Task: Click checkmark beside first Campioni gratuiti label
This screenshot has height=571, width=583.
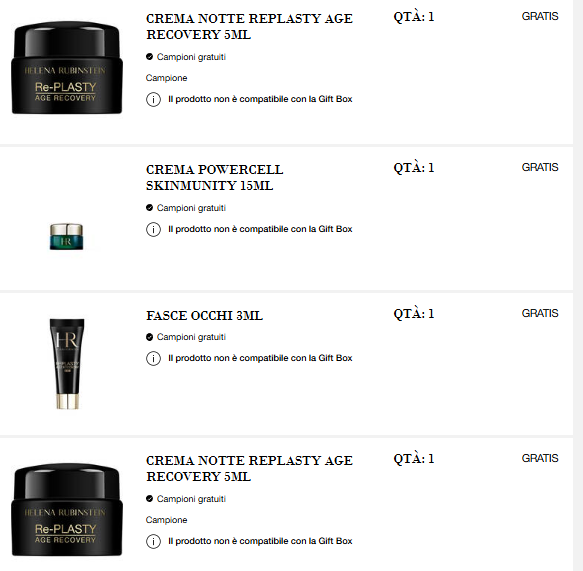Action: coord(149,57)
